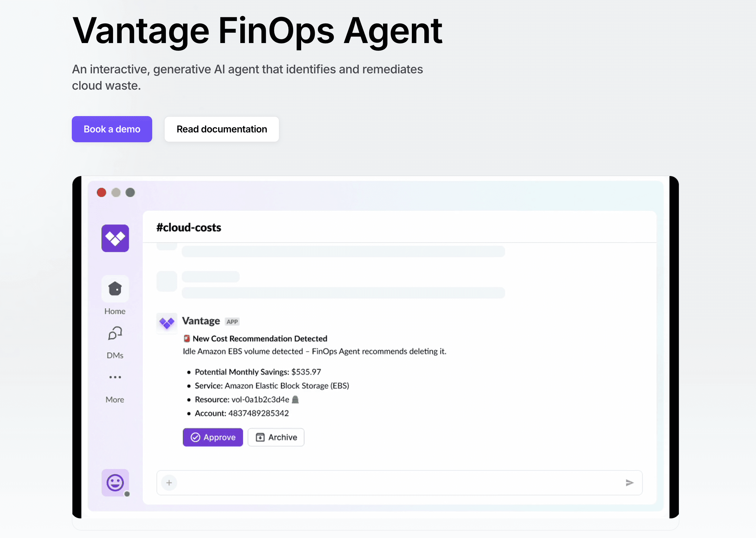Click the APP badge next to Vantage
The width and height of the screenshot is (756, 538).
pyautogui.click(x=232, y=322)
